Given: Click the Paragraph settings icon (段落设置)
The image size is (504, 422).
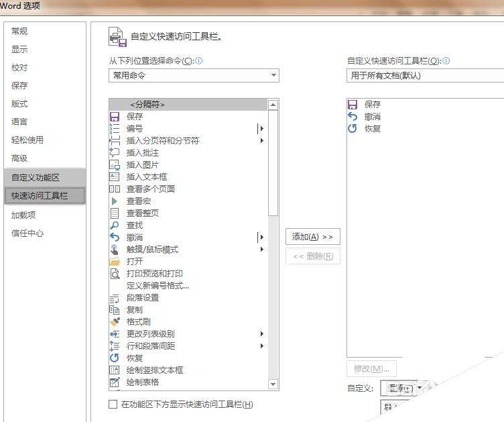Looking at the screenshot, I should [115, 299].
